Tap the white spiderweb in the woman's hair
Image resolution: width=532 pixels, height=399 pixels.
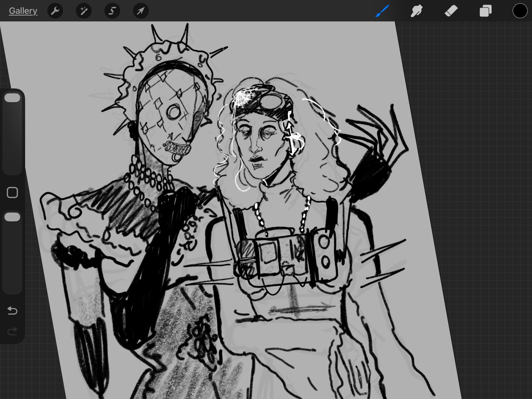pos(241,99)
